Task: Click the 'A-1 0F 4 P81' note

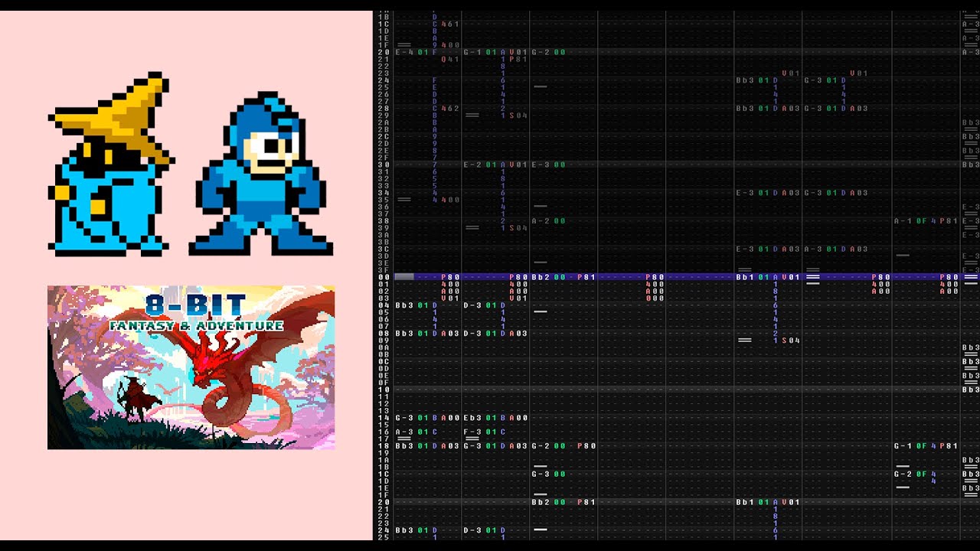Action: pos(926,221)
